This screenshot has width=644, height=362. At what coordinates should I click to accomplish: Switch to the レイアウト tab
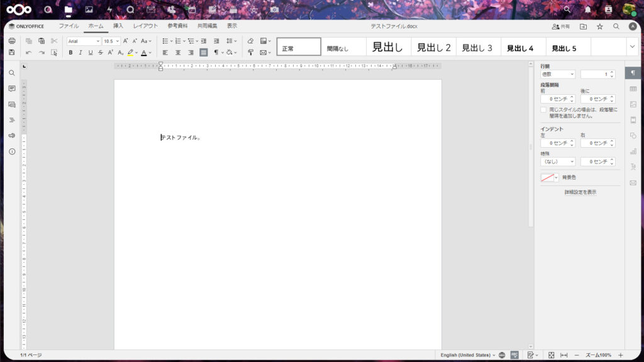[x=145, y=26]
